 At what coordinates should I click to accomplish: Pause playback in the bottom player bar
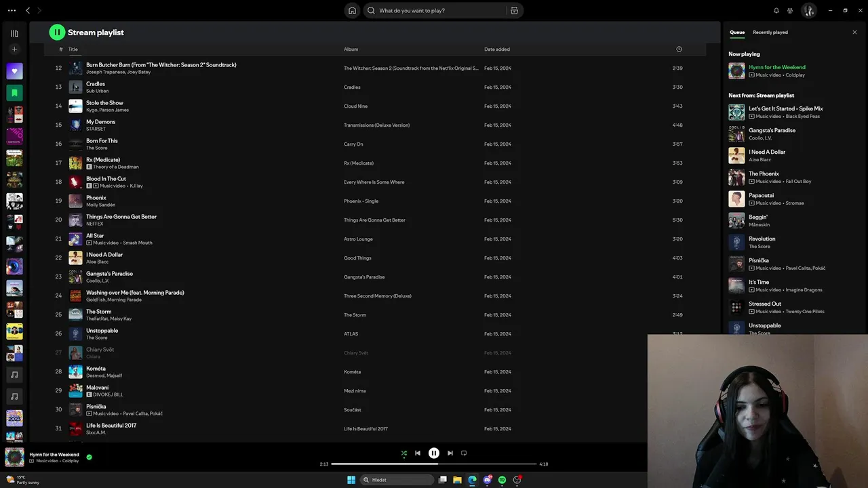pyautogui.click(x=434, y=453)
